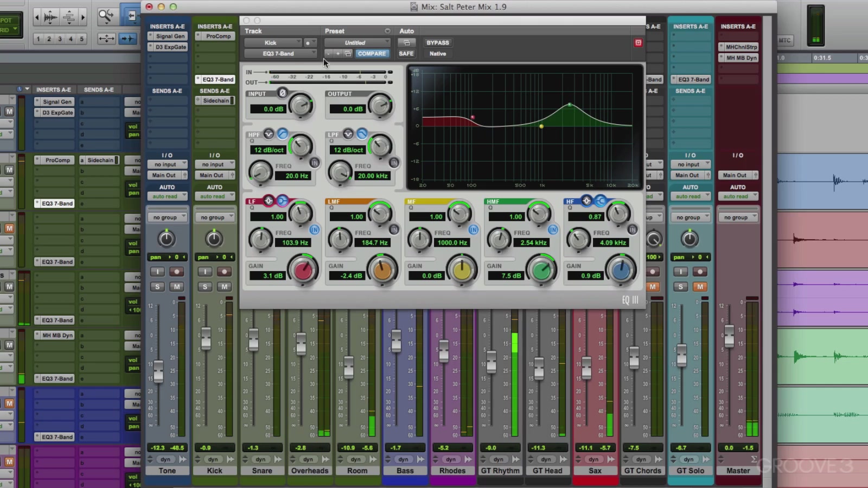Open the Tone track 'no input' selector
Screen dimensions: 868x488
click(167, 164)
